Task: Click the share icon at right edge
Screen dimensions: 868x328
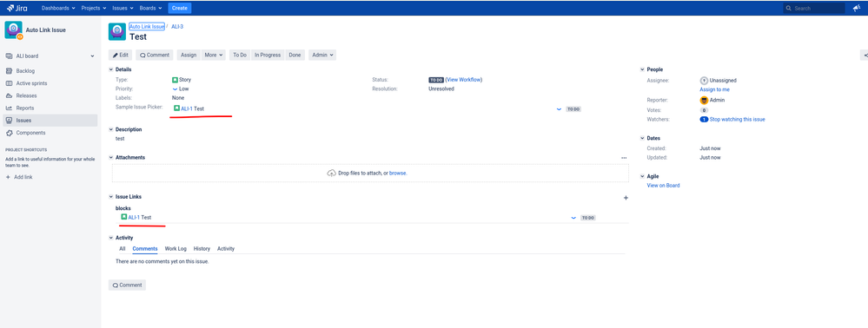Action: pyautogui.click(x=865, y=55)
